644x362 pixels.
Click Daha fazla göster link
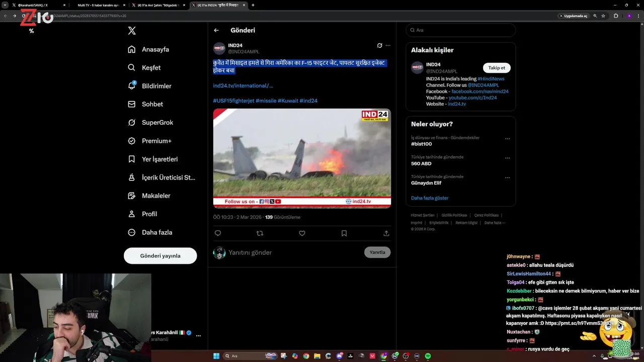tap(430, 198)
